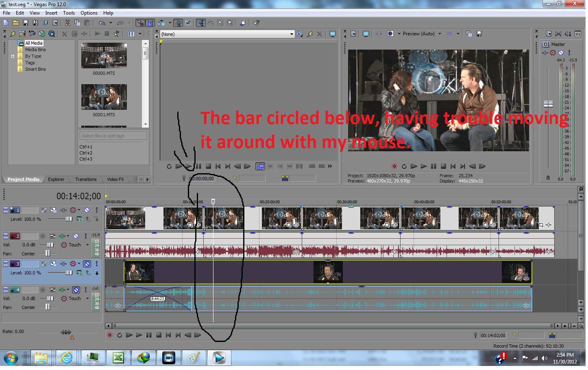Arm audio track 2 for recording
Screen dimensions: 588x370
[43, 237]
